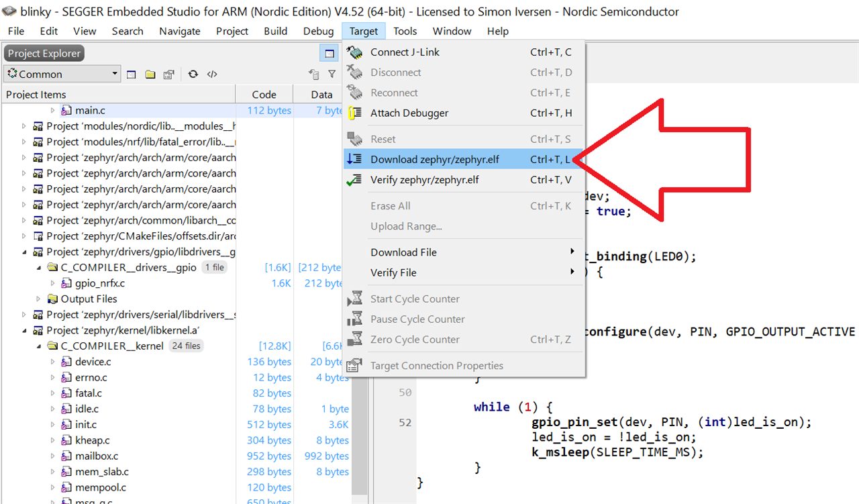Choose Verify zephyr/zephyr.elf menu entry

pos(464,180)
